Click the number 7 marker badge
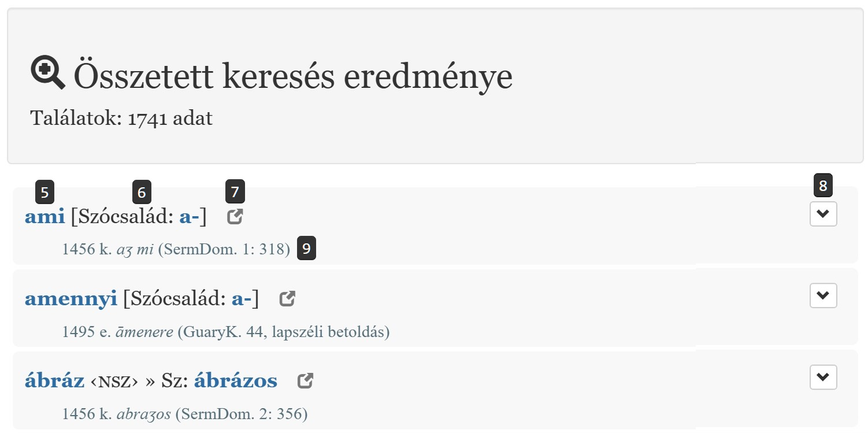 (x=235, y=192)
